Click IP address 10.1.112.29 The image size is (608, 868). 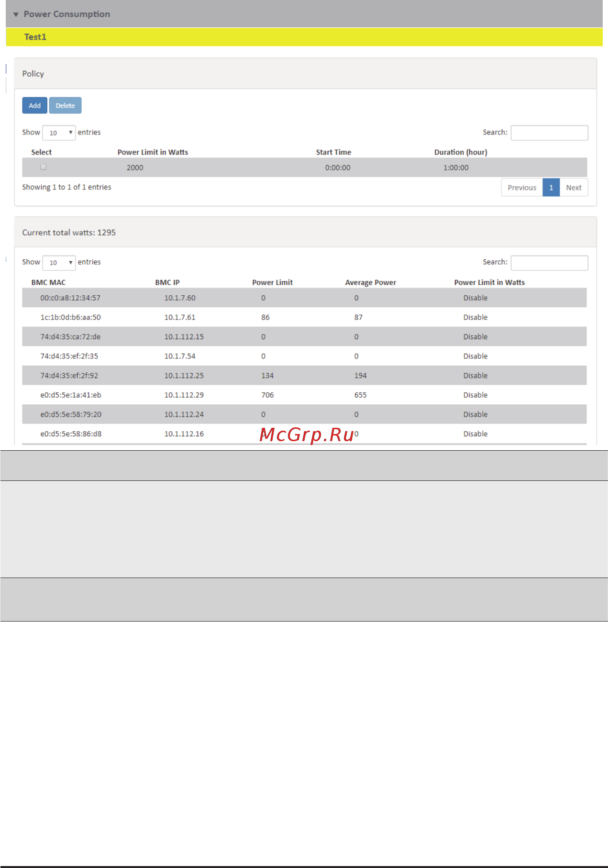tap(184, 395)
